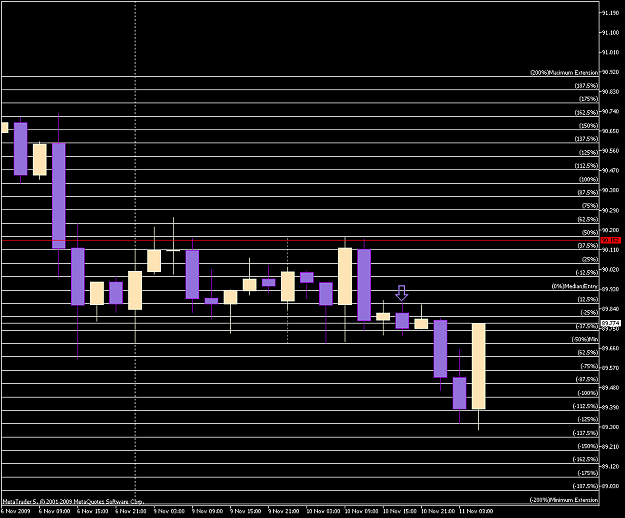The width and height of the screenshot is (625, 518).
Task: Click the 89.480 price on the axis
Action: (x=610, y=388)
